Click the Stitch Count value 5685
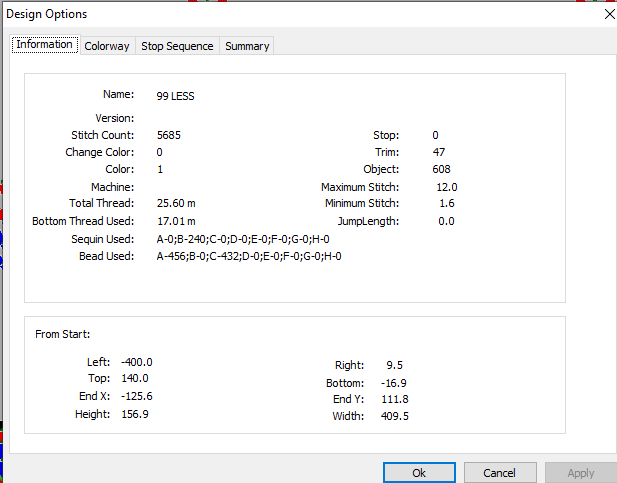 click(x=169, y=135)
